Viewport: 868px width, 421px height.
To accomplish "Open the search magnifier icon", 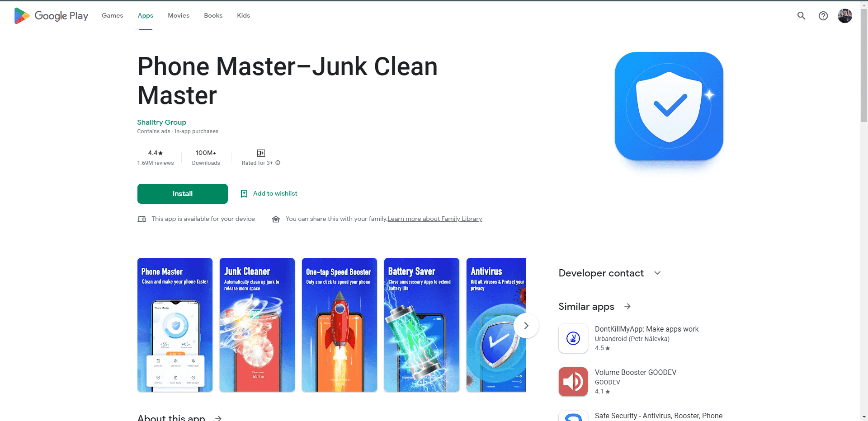I will 801,16.
